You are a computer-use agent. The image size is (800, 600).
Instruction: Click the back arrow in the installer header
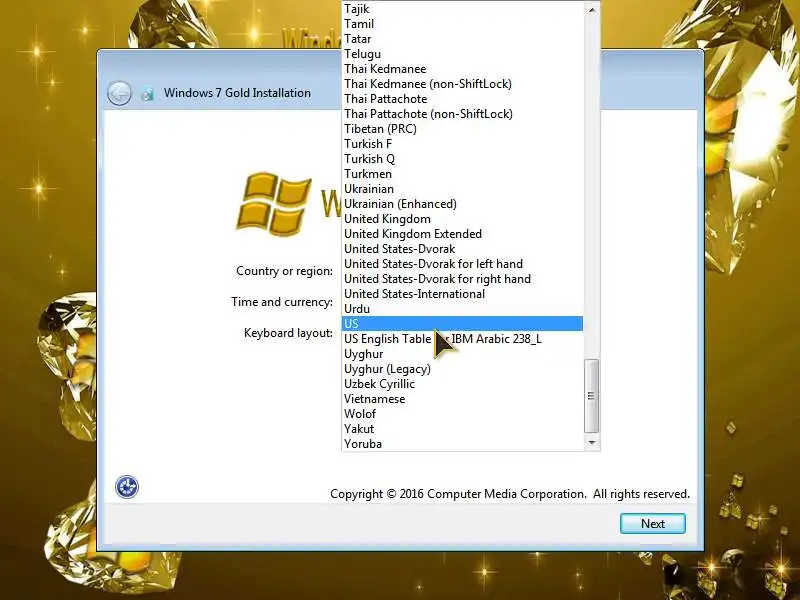click(x=119, y=93)
